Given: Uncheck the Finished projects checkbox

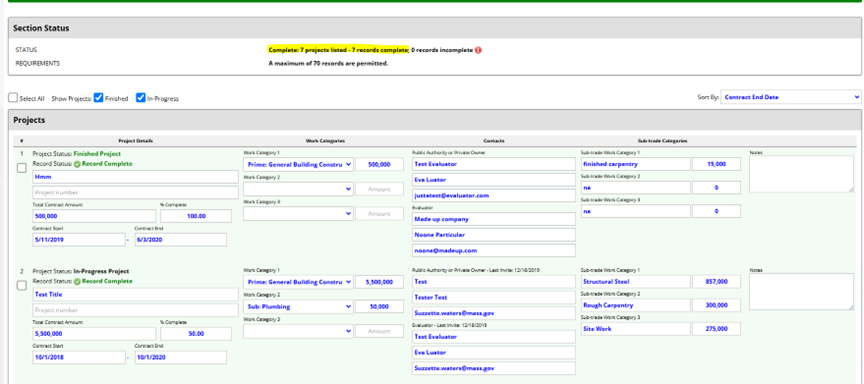Looking at the screenshot, I should coord(98,98).
